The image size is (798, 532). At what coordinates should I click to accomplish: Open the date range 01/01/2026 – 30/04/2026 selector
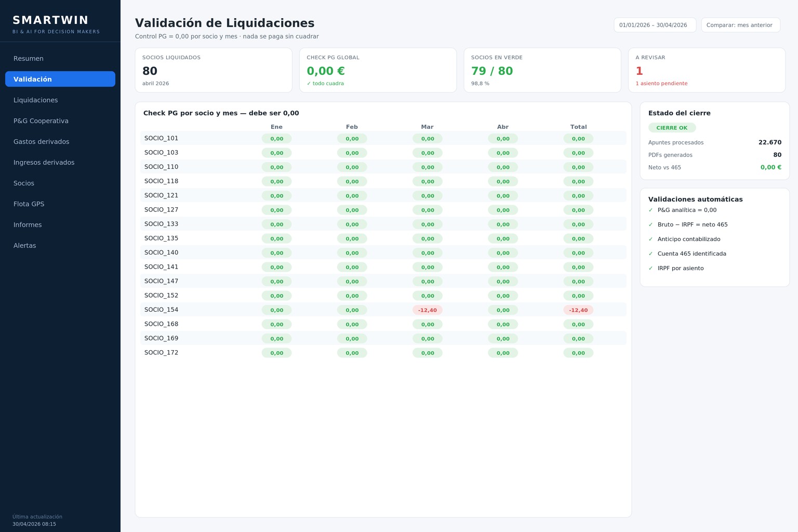[x=655, y=25]
